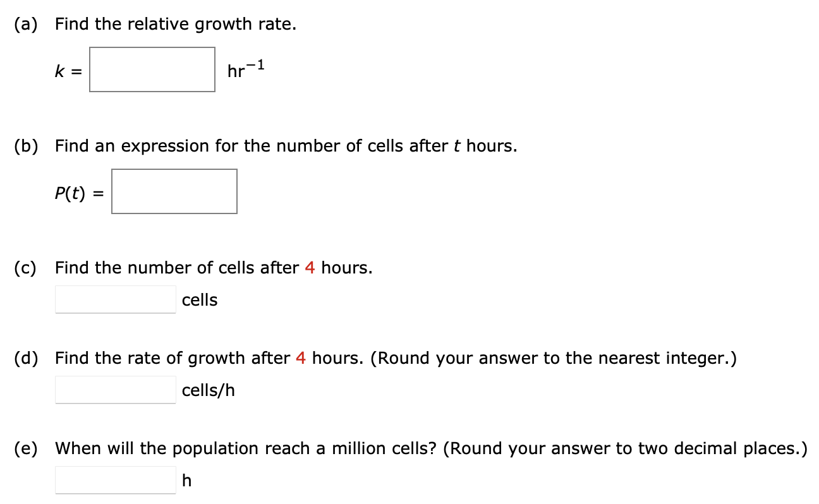Click the k answer input box
Screen dimensions: 819x504
coord(152,69)
